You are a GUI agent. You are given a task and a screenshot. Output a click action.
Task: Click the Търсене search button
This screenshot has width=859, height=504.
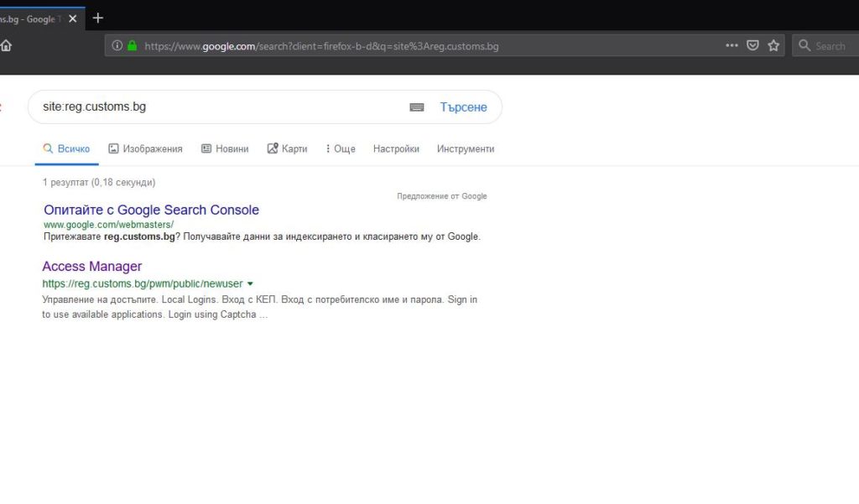tap(463, 107)
